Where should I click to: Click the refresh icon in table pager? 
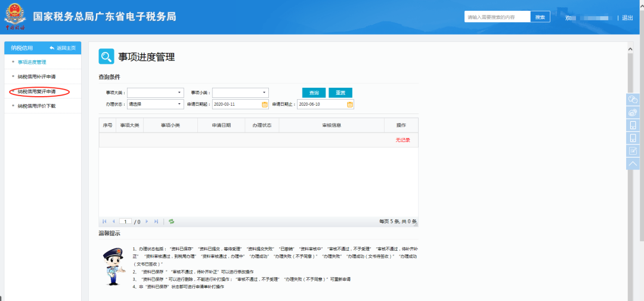pos(171,222)
